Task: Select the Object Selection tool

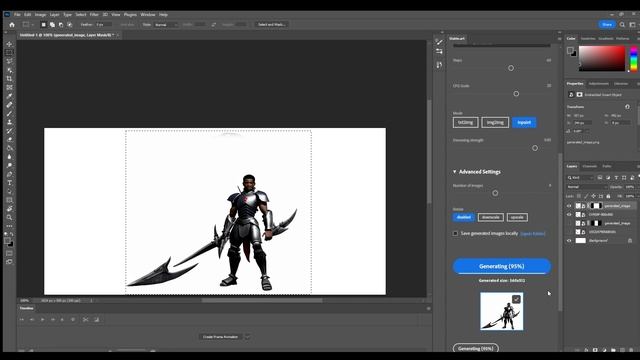Action: (x=9, y=70)
